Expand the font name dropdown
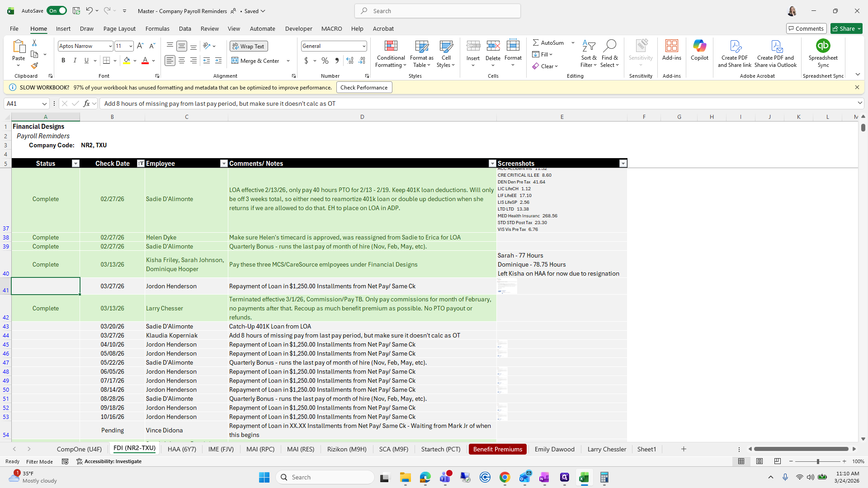Screen dimensions: 868x488 [110, 46]
